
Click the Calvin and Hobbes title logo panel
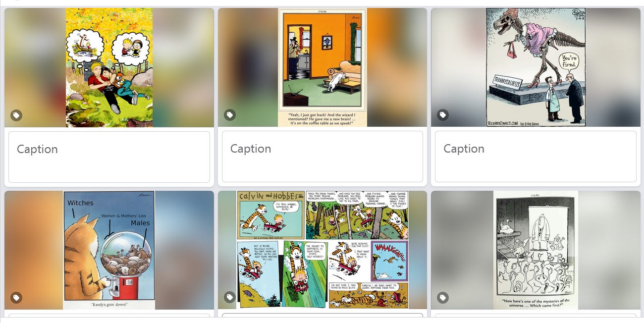coord(270,196)
